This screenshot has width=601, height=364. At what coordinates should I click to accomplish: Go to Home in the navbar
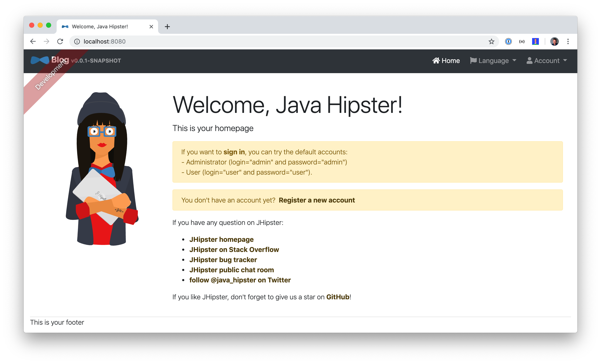click(x=446, y=60)
